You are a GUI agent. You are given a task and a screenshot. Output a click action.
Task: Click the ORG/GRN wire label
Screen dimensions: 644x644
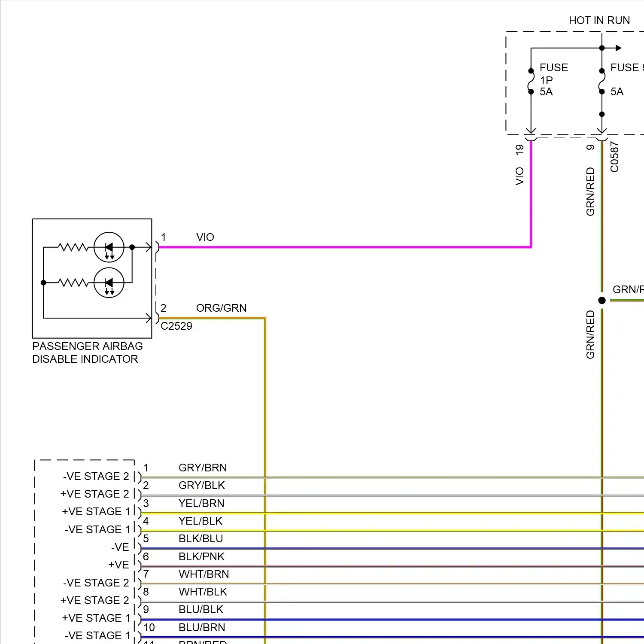click(221, 308)
